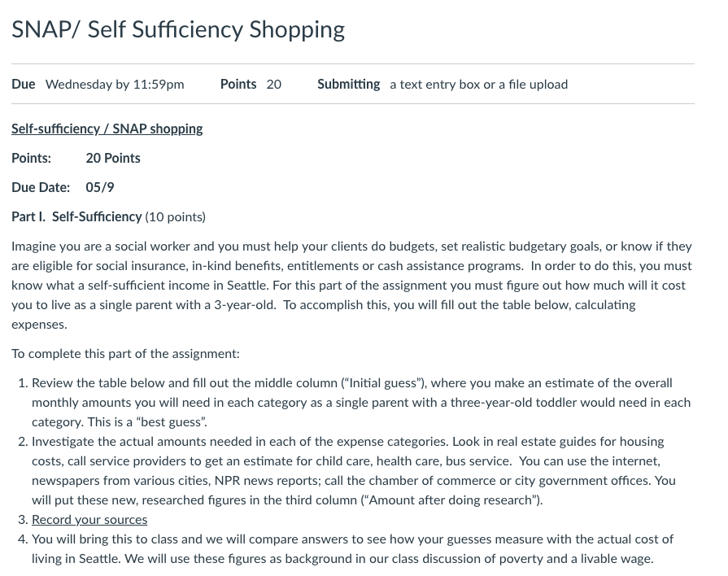Screen dimensions: 728x576
Task: Click the '20 Points' text
Action: pyautogui.click(x=113, y=158)
